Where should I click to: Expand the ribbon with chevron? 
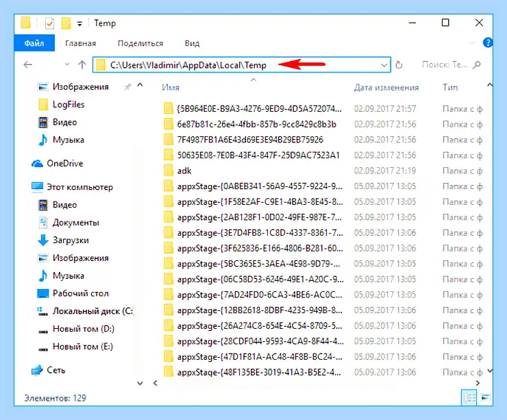point(472,42)
